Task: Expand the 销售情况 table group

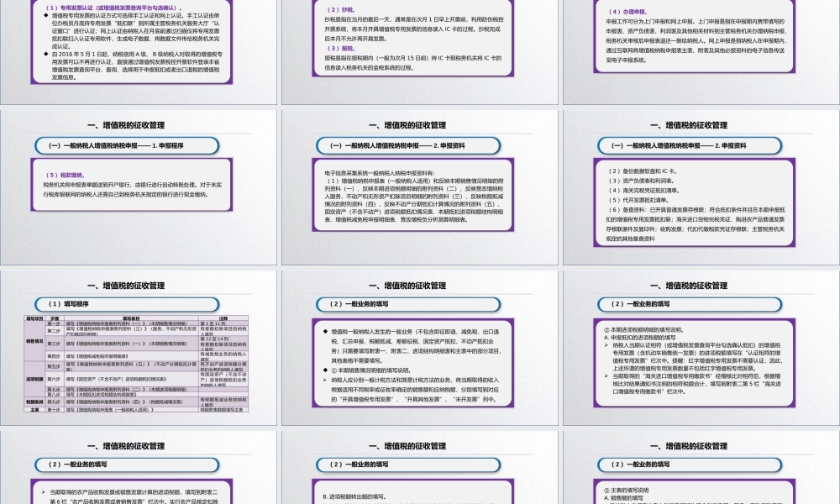Action: coord(33,341)
